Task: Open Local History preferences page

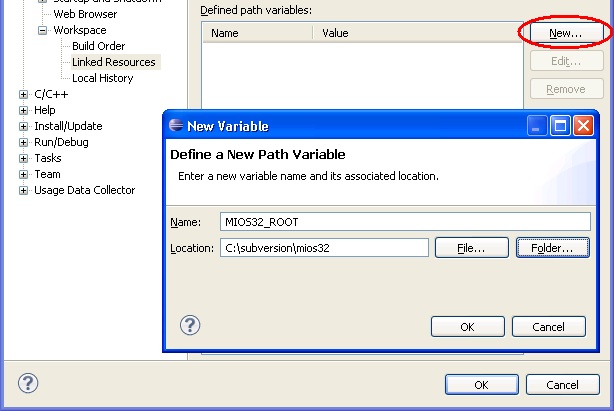Action: (x=102, y=78)
